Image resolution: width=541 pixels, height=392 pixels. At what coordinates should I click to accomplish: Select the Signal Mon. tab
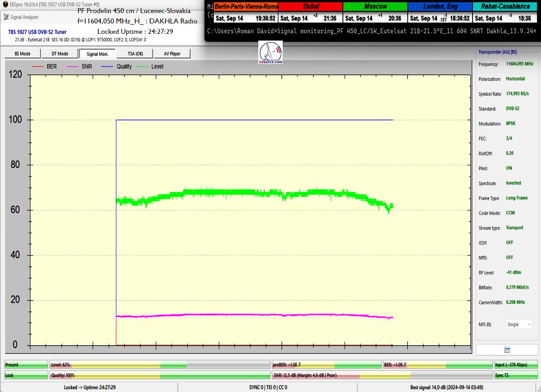(97, 54)
